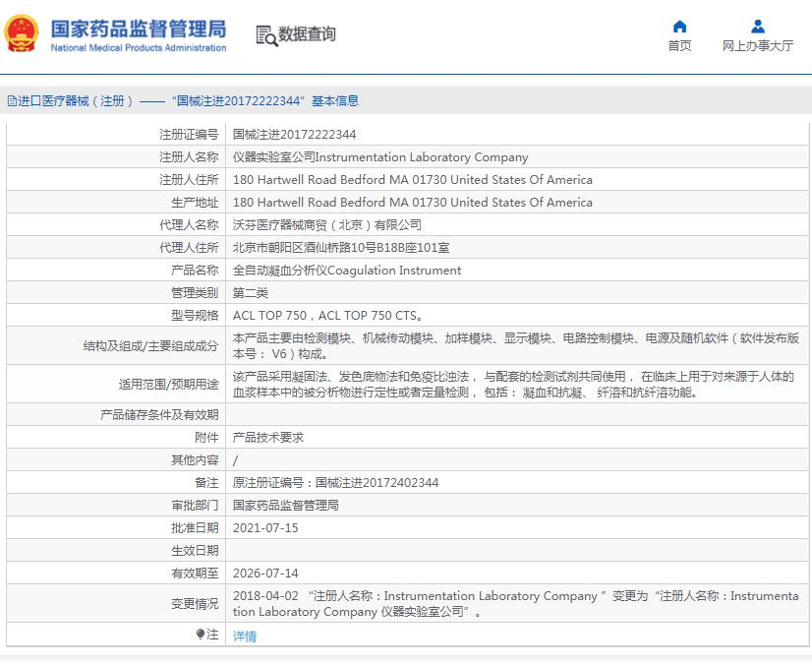The width and height of the screenshot is (812, 667).
Task: Select approval date 2021-07-15
Action: [x=265, y=528]
